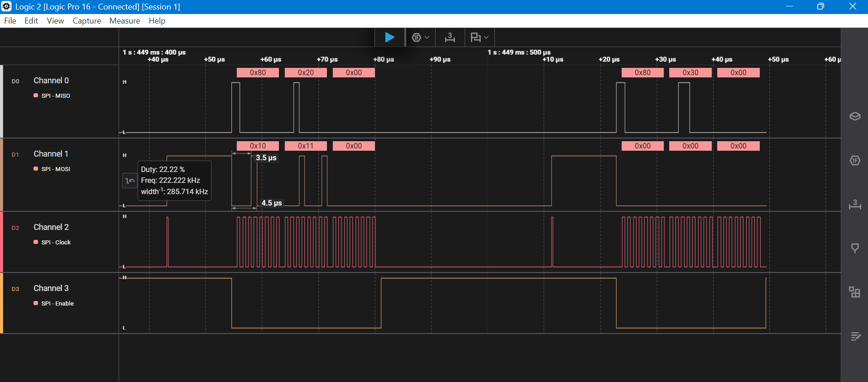The width and height of the screenshot is (868, 382).
Task: Open the Device Settings sidebar panel
Action: tap(855, 116)
